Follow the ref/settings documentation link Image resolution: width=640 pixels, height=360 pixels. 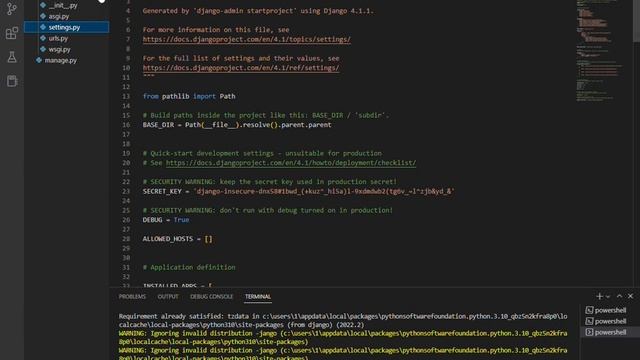point(241,68)
